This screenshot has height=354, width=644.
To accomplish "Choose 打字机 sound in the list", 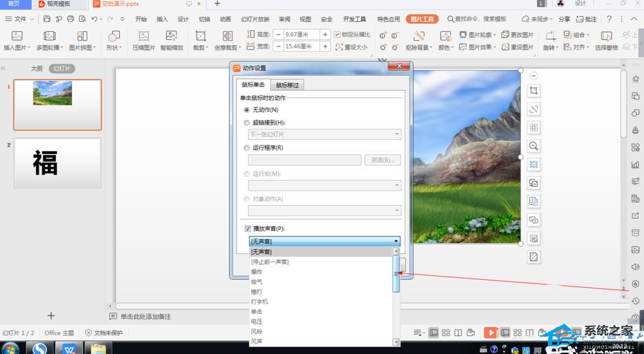I will pos(260,302).
